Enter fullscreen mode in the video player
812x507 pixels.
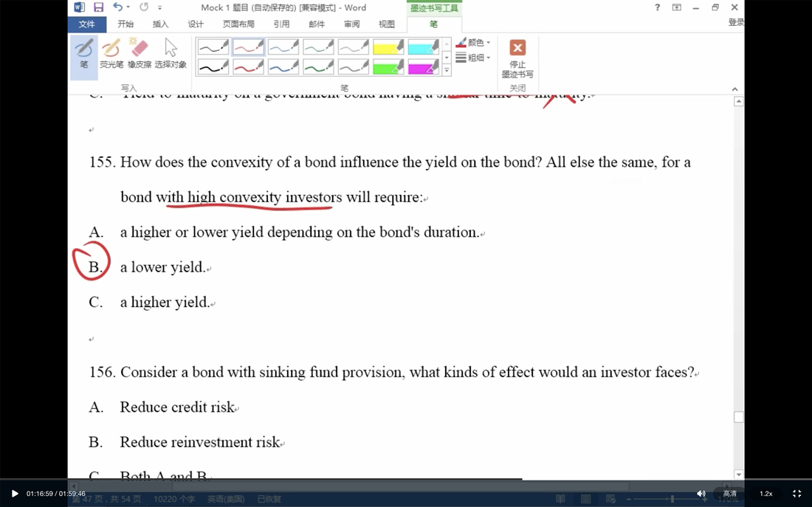coord(797,494)
